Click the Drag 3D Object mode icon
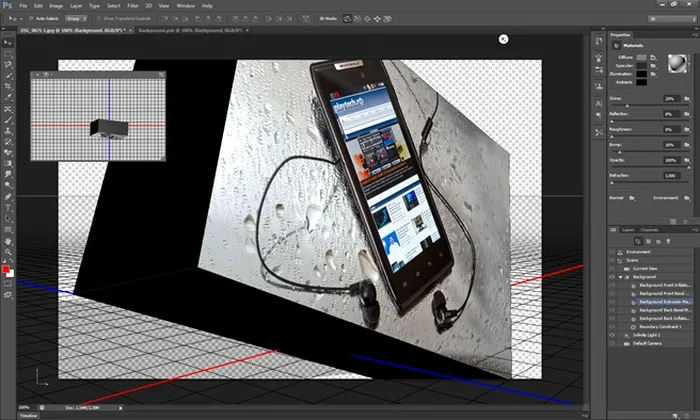The height and width of the screenshot is (420, 700). (367, 19)
